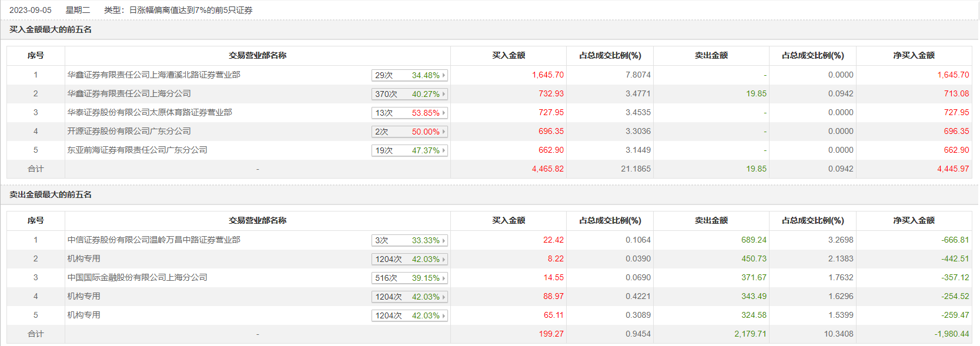Click 华泰证券太原体育路证券营业部 name
The width and height of the screenshot is (980, 346).
pos(149,112)
